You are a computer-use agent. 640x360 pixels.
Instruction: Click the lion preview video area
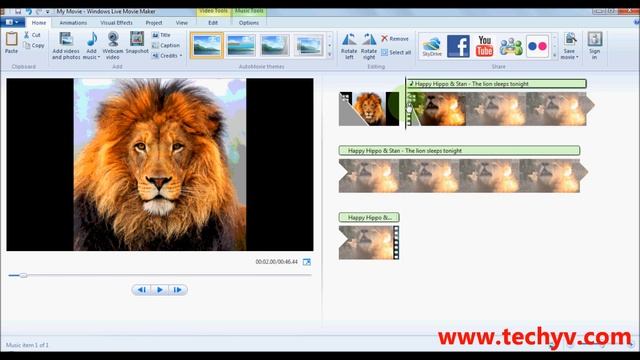tap(160, 164)
